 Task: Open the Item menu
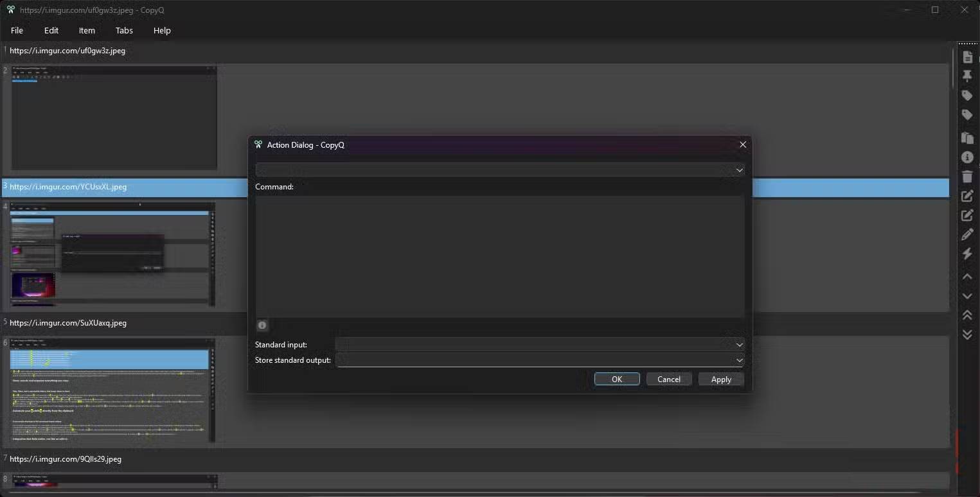click(87, 30)
